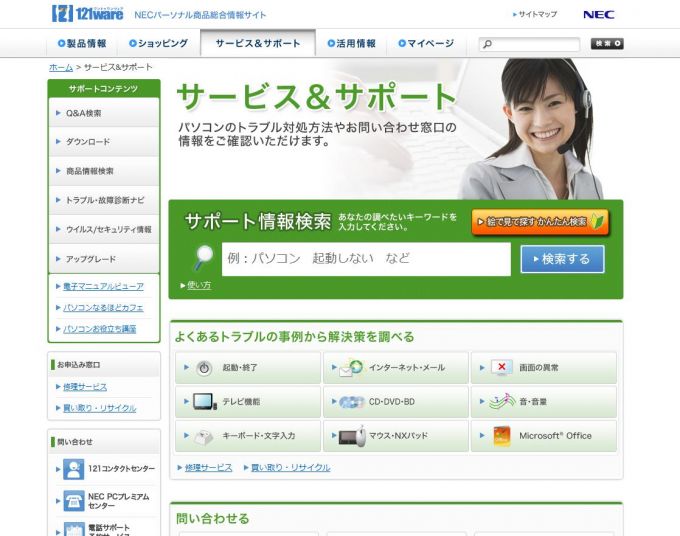This screenshot has width=680, height=536.
Task: Open Q&A検索 in sidebar
Action: [104, 113]
